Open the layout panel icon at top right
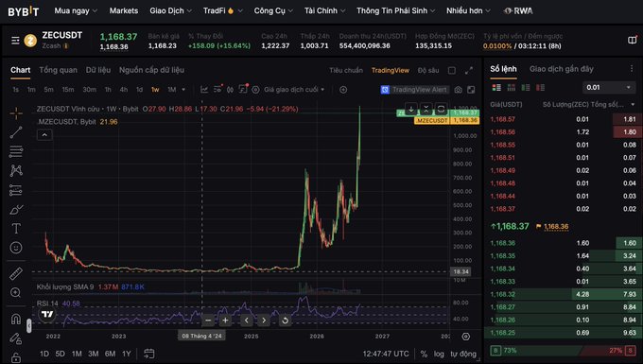This screenshot has height=364, width=643. (632, 40)
